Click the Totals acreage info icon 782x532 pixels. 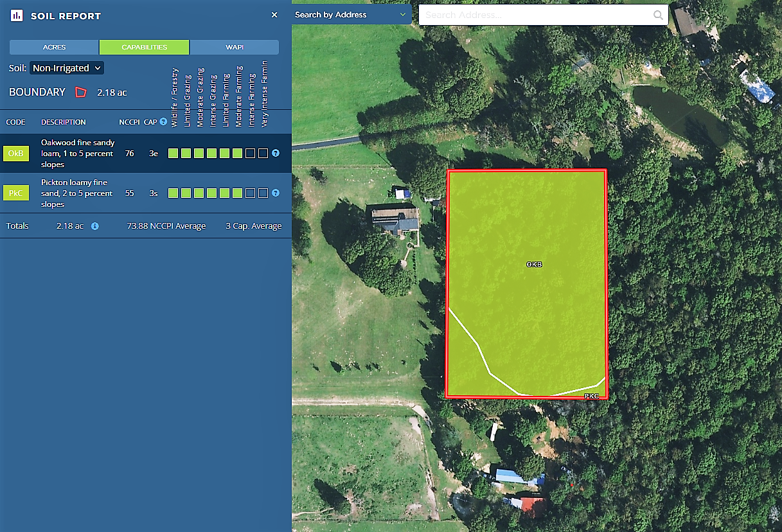click(x=95, y=226)
